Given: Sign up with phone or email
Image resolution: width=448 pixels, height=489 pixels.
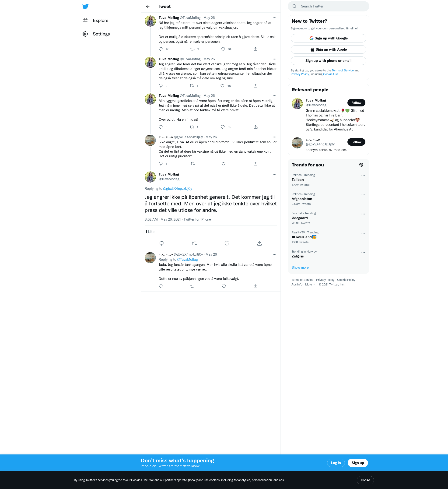Looking at the screenshot, I should click(x=329, y=61).
